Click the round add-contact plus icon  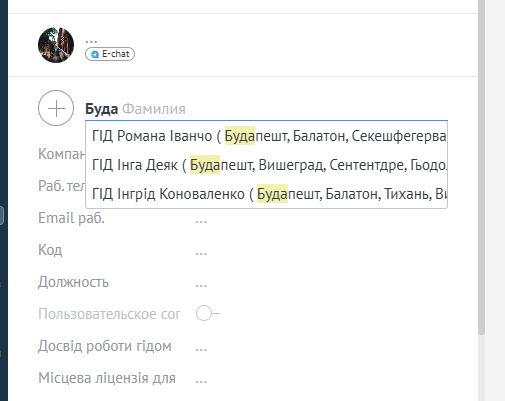click(x=56, y=108)
